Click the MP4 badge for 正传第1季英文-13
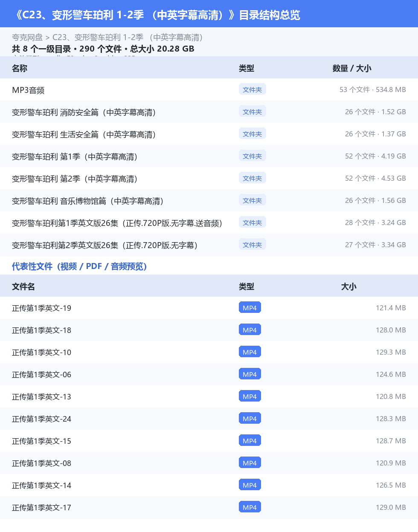Viewport: 418px width, 532px height. coord(250,396)
